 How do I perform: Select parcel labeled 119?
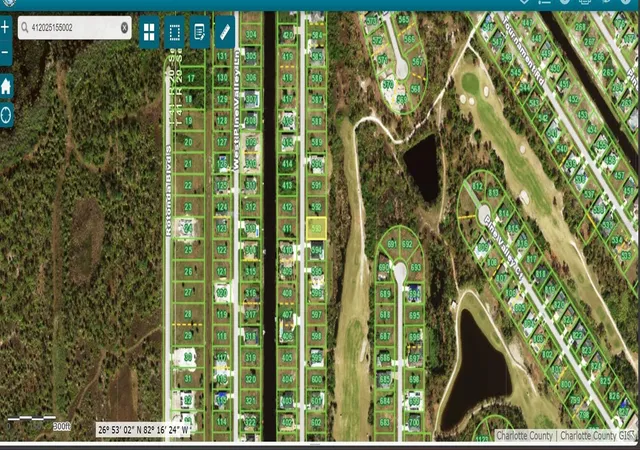(222, 314)
